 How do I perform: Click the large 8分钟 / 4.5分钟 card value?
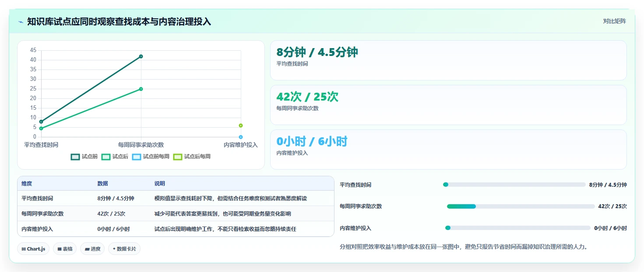[x=317, y=52]
